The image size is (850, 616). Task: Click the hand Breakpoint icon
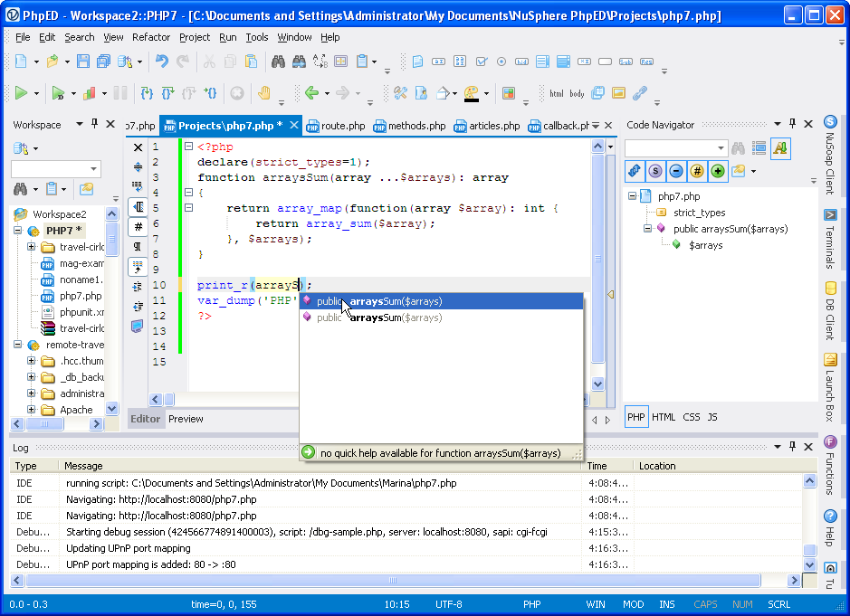click(x=264, y=93)
